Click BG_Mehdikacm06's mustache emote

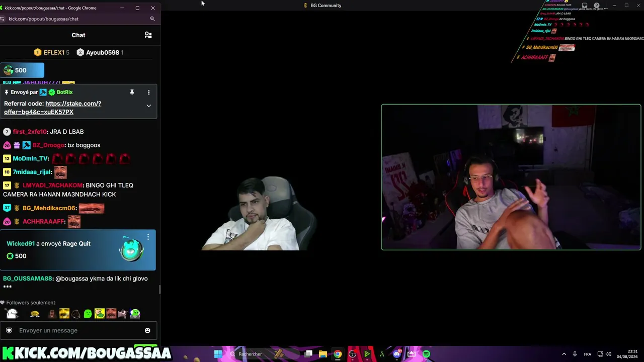click(x=92, y=208)
